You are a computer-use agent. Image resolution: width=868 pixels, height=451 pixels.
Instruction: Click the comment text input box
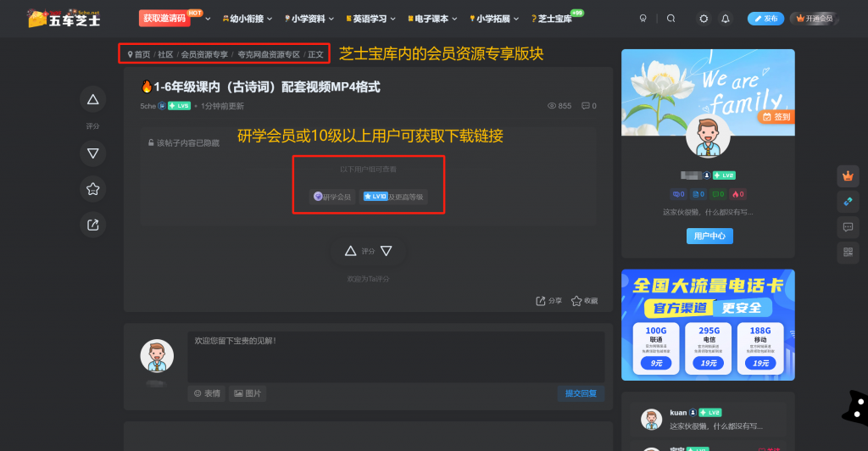coord(396,356)
